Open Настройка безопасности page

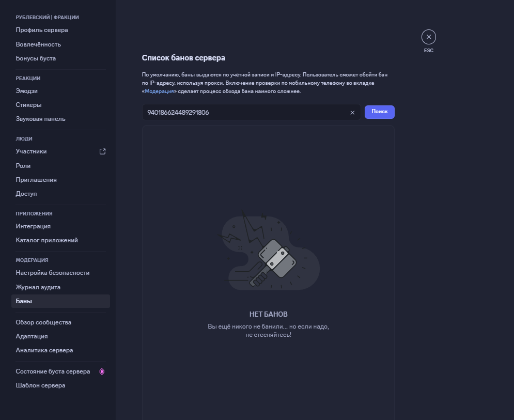(53, 273)
